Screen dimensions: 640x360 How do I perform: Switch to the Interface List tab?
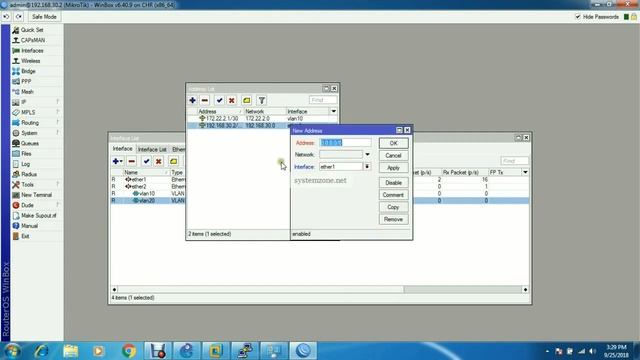coord(152,149)
